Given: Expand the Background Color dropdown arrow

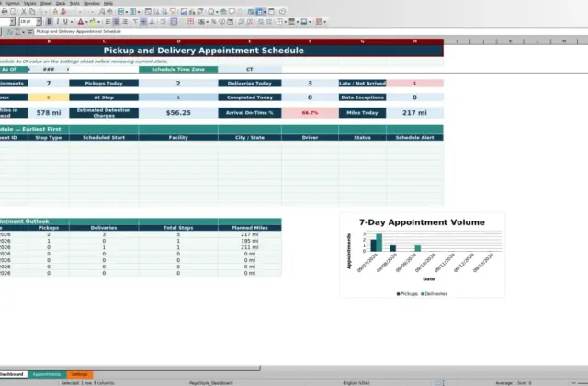Looking at the screenshot, I should [x=98, y=22].
